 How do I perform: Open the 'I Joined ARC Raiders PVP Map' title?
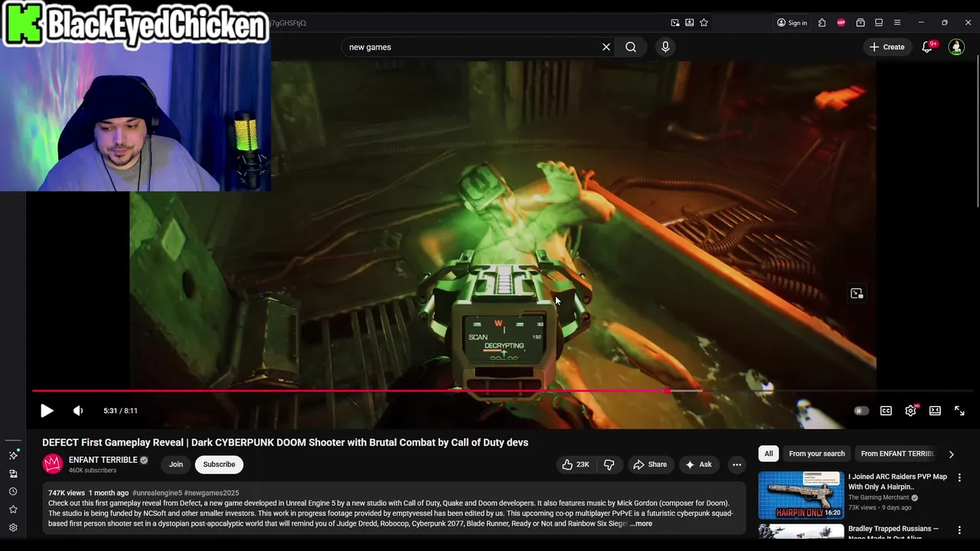point(897,481)
